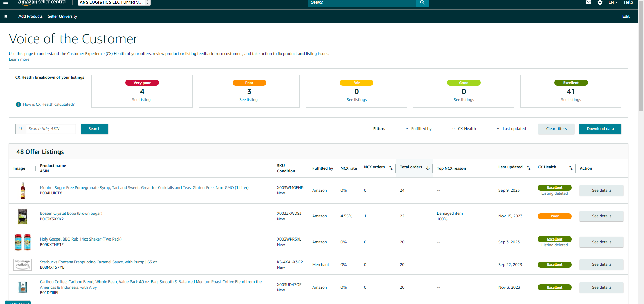See listings under Good
This screenshot has width=644, height=304.
coord(464,100)
